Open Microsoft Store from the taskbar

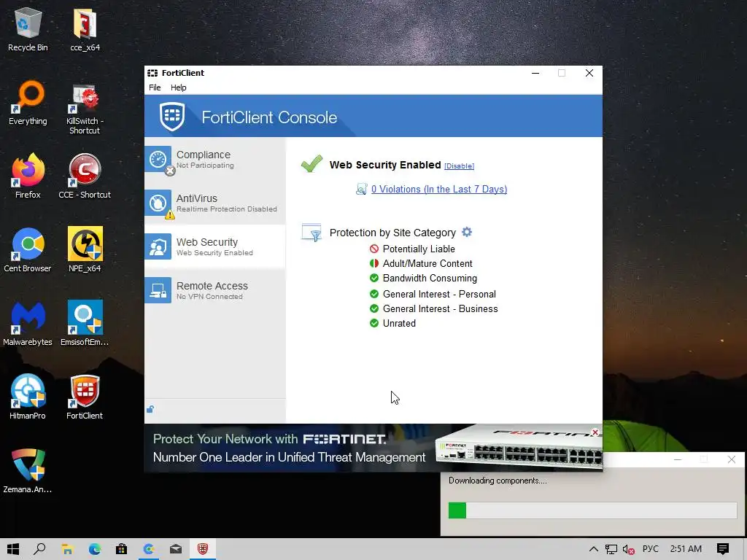pyautogui.click(x=122, y=549)
